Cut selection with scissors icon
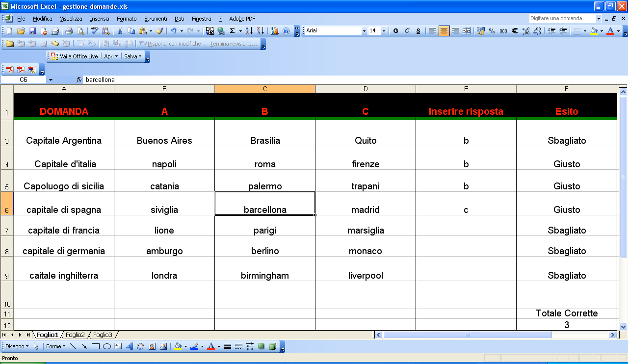 pos(119,31)
